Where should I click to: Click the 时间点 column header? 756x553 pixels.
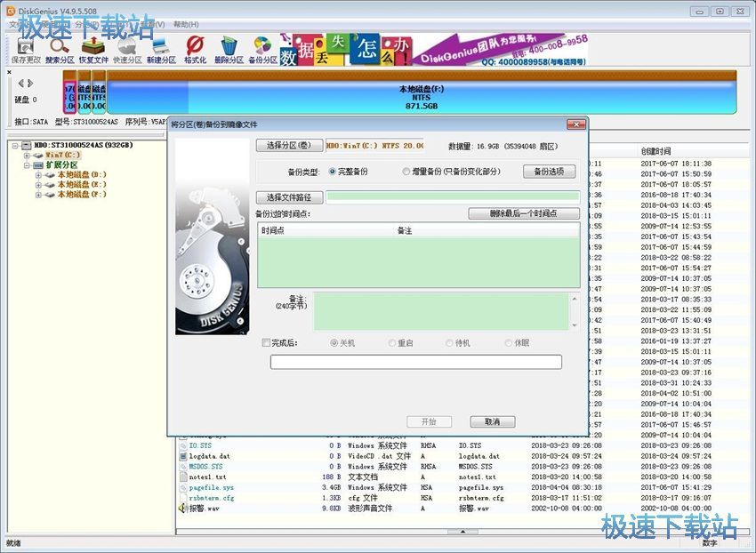click(x=327, y=231)
